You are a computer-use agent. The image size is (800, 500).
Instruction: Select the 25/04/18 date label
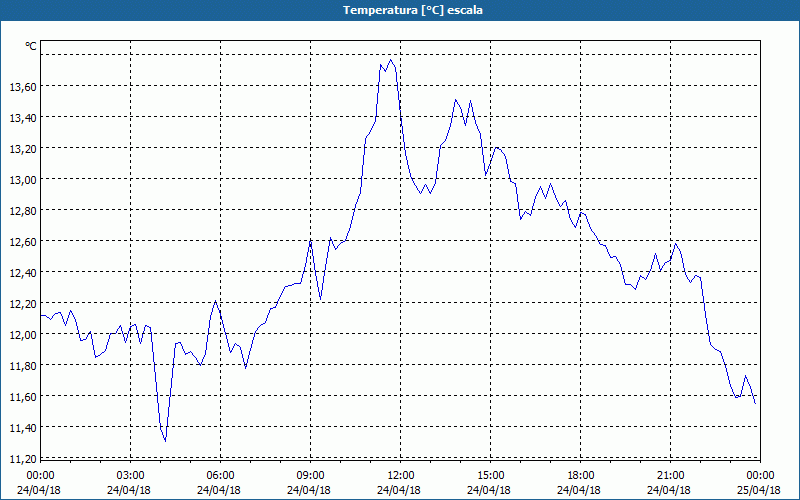[x=759, y=490]
